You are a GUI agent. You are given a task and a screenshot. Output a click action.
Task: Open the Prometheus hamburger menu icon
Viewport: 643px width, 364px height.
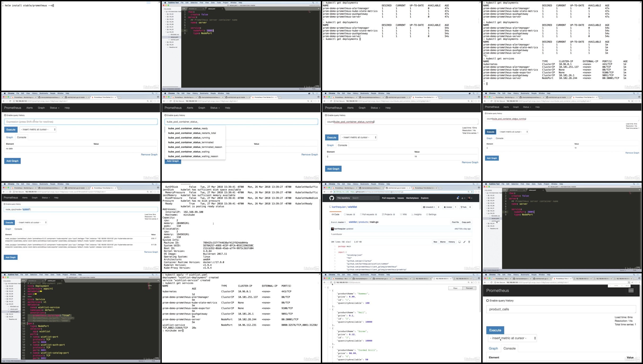click(631, 291)
